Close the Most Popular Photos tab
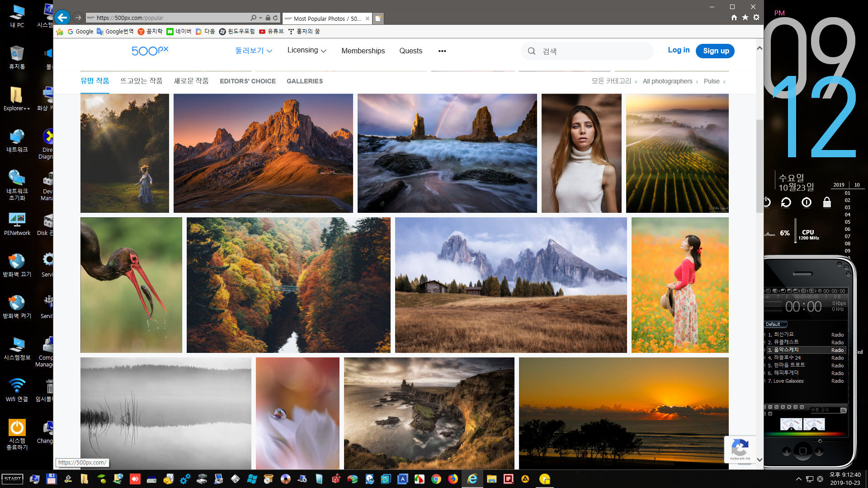 (367, 19)
